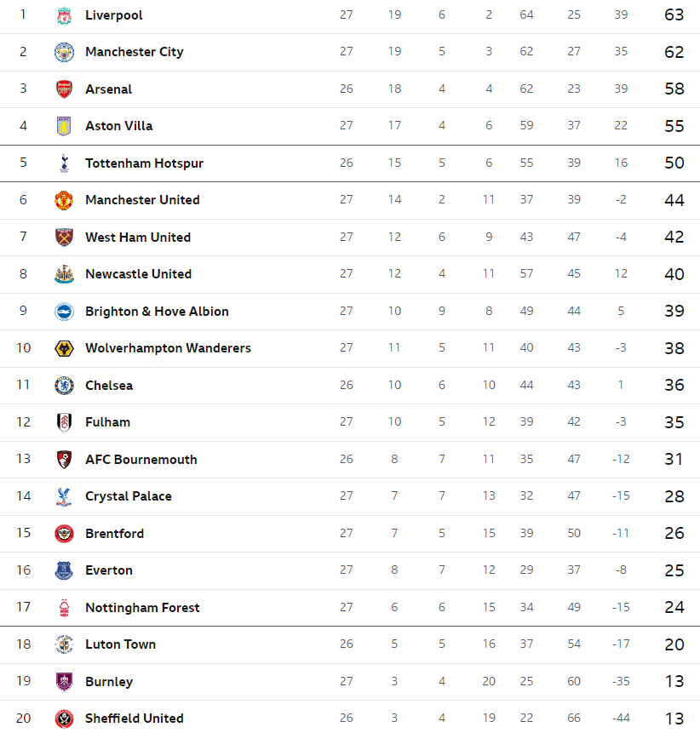Click the Nottingham Forest tree crest

pos(64,608)
